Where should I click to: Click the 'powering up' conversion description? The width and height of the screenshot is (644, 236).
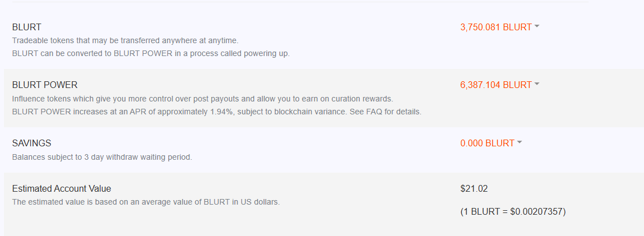[x=151, y=54]
